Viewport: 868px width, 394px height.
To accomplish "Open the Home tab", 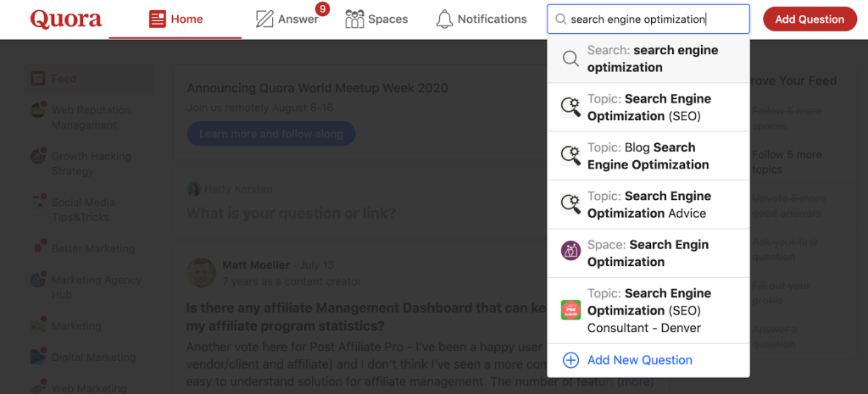I will pos(175,19).
